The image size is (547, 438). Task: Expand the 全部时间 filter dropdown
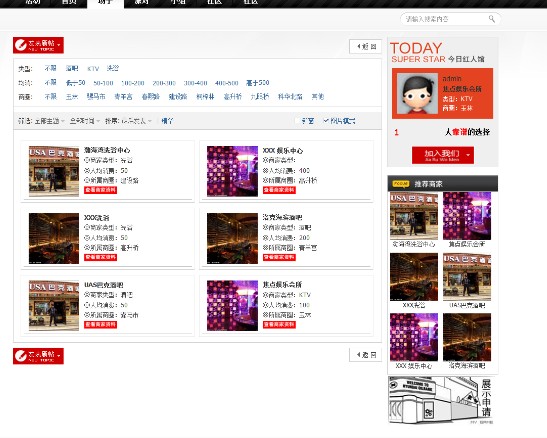(85, 121)
